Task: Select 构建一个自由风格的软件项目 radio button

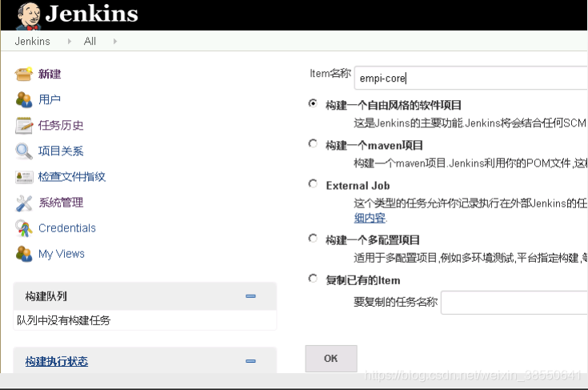Action: pos(313,103)
